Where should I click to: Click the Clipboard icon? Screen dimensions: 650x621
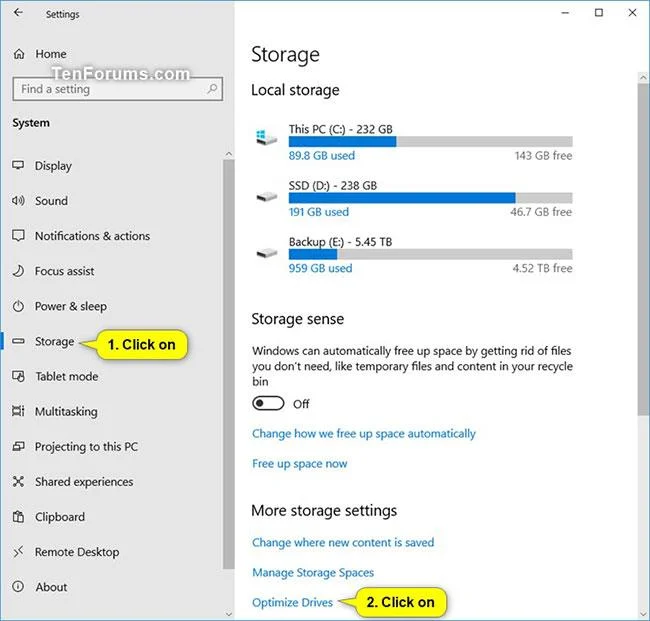tap(18, 517)
